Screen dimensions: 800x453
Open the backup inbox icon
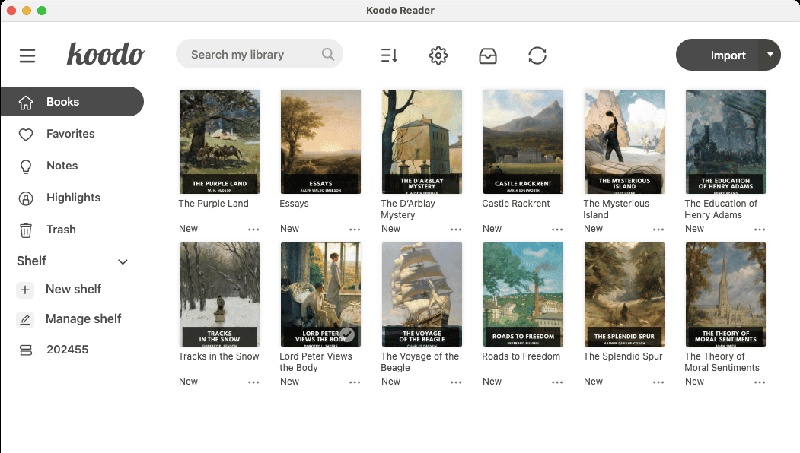[488, 56]
